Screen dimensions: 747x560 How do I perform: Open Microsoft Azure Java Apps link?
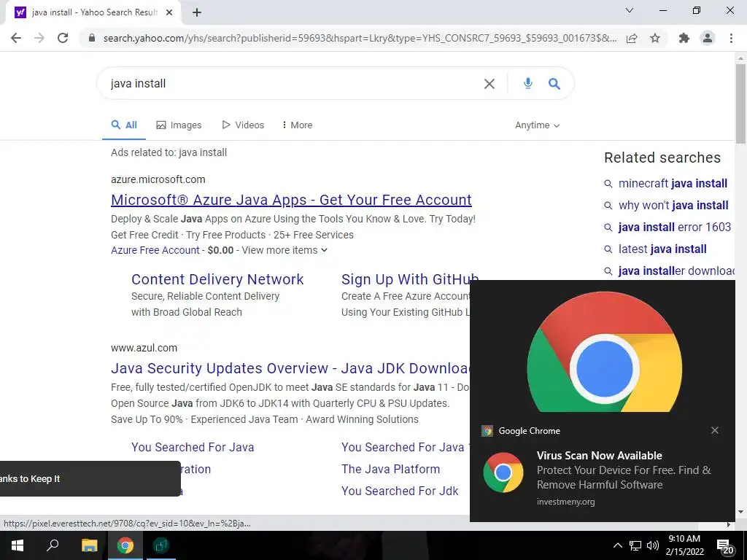[x=291, y=200]
